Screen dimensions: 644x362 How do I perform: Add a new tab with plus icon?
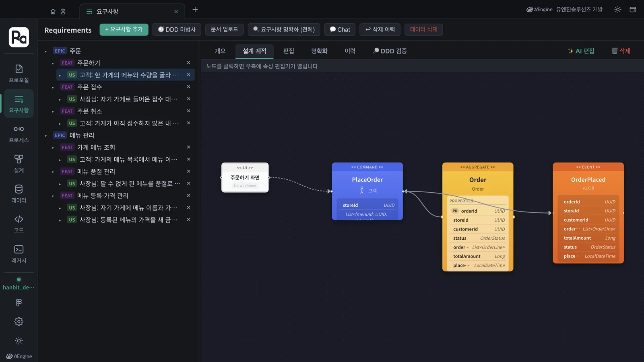click(195, 10)
